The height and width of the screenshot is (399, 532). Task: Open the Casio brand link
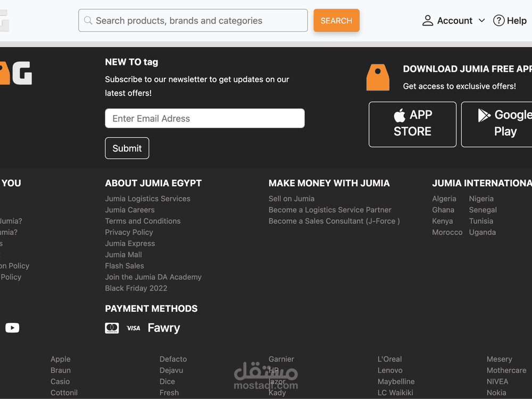click(x=60, y=381)
